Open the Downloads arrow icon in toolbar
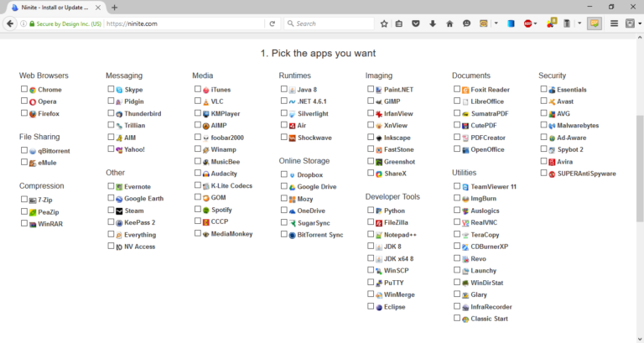 coord(433,23)
